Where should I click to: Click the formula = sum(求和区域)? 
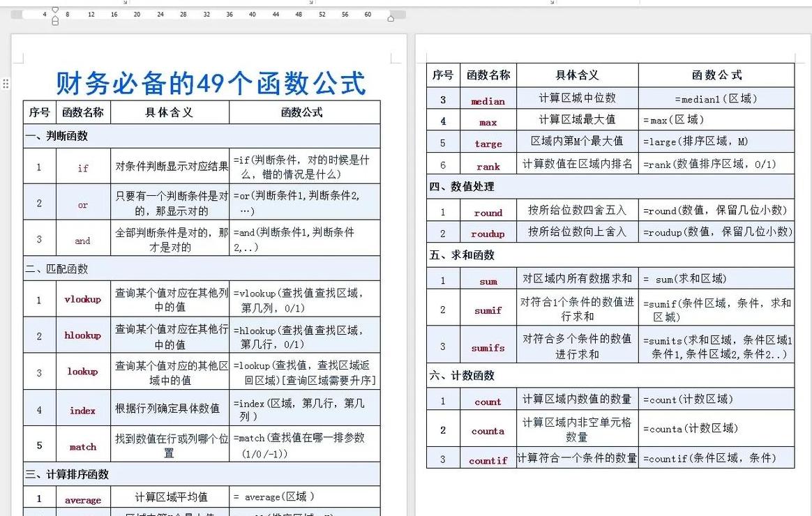[684, 278]
